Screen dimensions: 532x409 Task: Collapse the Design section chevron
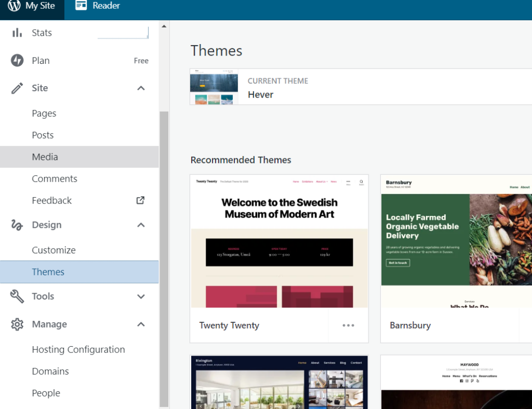[x=141, y=225]
